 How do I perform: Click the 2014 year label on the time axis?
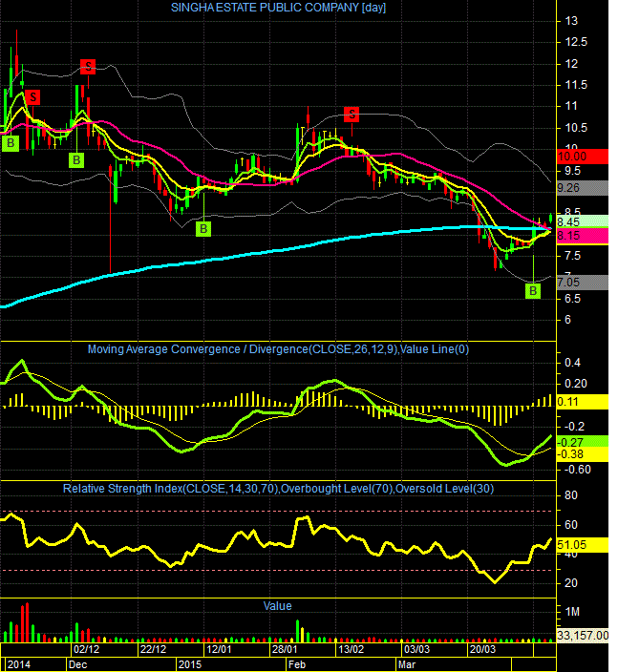[19, 664]
